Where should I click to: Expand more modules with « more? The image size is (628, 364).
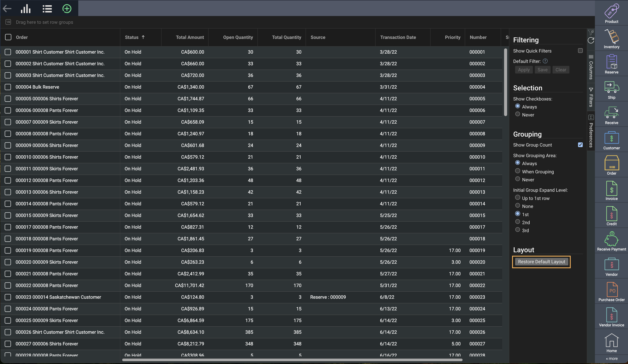612,359
